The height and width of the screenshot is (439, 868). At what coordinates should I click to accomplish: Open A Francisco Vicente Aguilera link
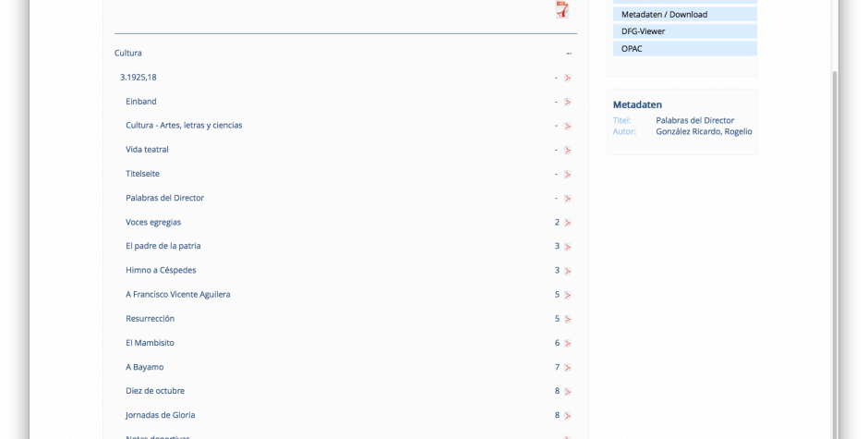point(177,294)
